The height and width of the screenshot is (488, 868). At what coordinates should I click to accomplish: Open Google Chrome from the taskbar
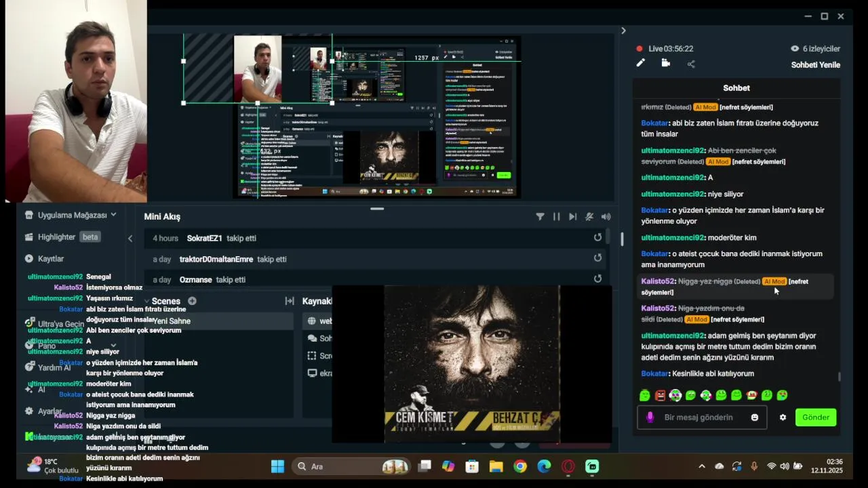pyautogui.click(x=520, y=466)
